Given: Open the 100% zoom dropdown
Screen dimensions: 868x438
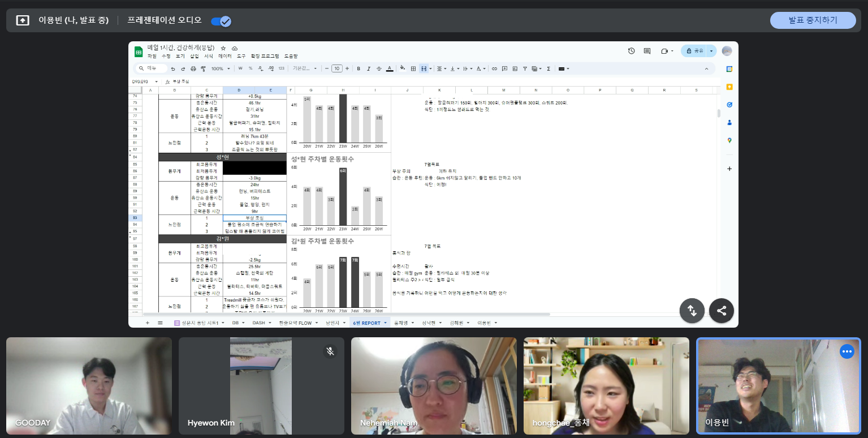Looking at the screenshot, I should click(220, 68).
